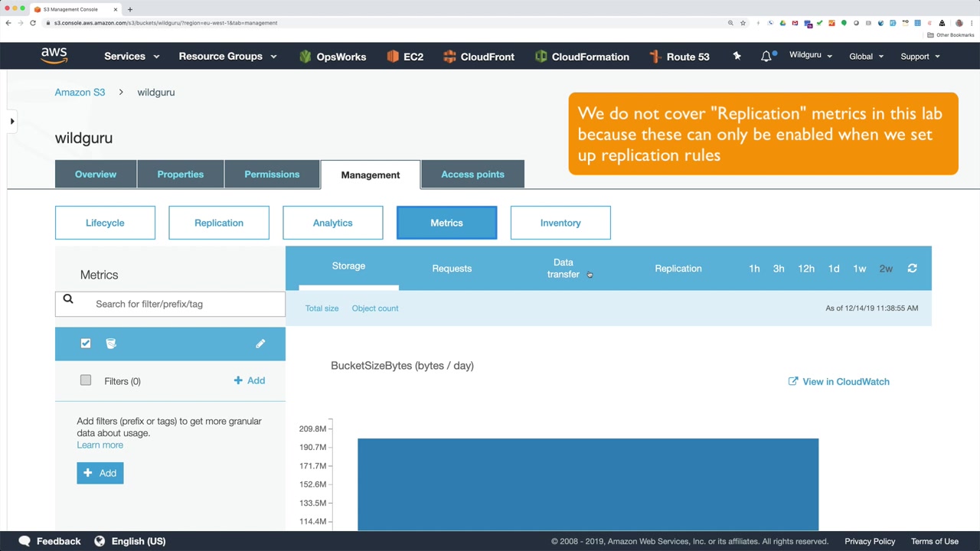This screenshot has height=551, width=980.
Task: Select the Management tab
Action: (371, 174)
